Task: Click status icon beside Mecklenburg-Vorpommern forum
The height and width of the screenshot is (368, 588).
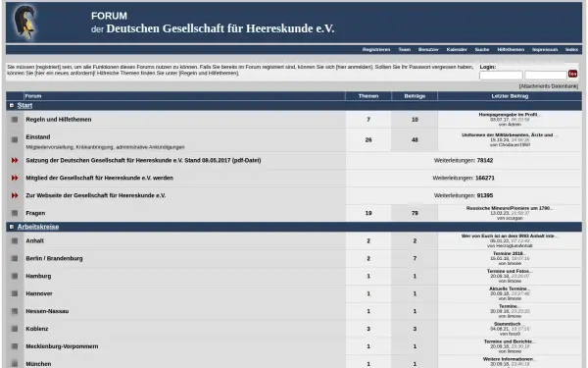Action: point(15,346)
